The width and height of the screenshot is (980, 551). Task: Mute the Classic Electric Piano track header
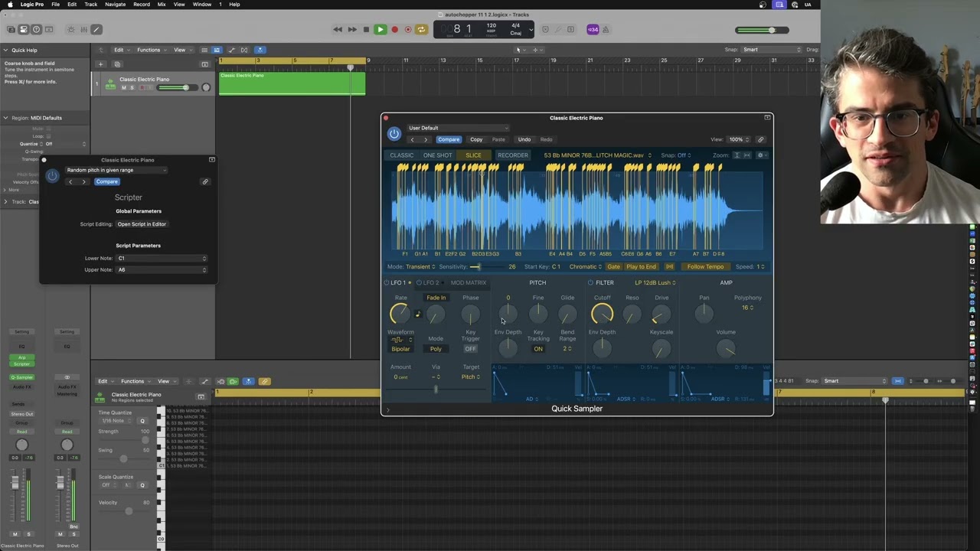click(123, 87)
